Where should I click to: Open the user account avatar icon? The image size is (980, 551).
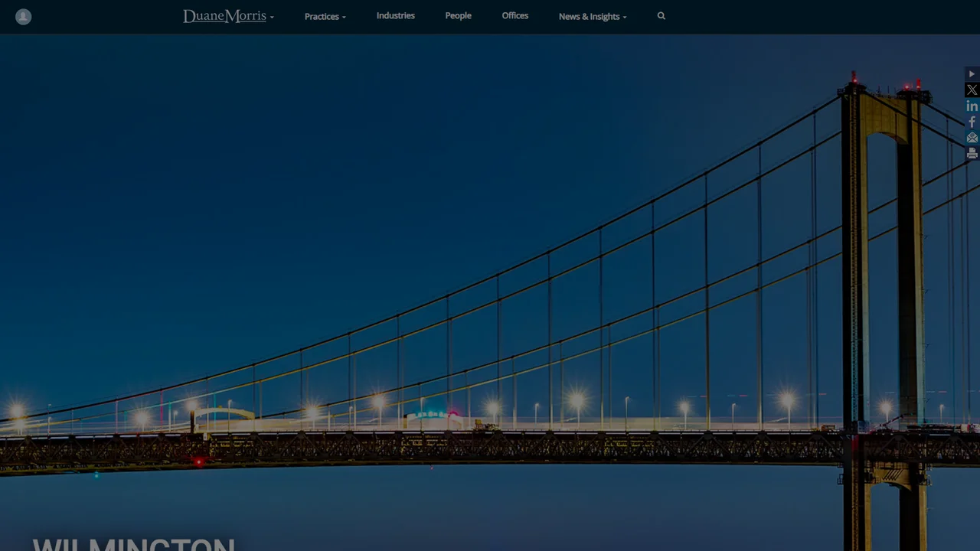point(24,17)
